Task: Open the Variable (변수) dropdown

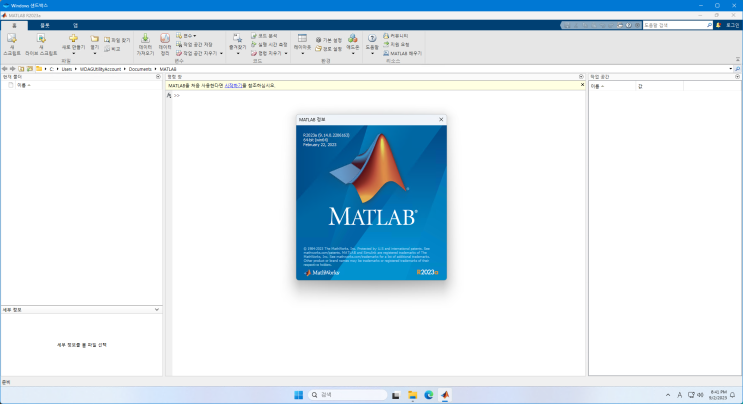Action: coord(186,36)
